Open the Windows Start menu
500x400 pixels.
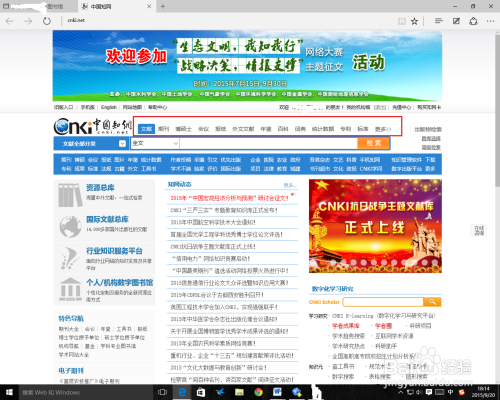(9, 392)
